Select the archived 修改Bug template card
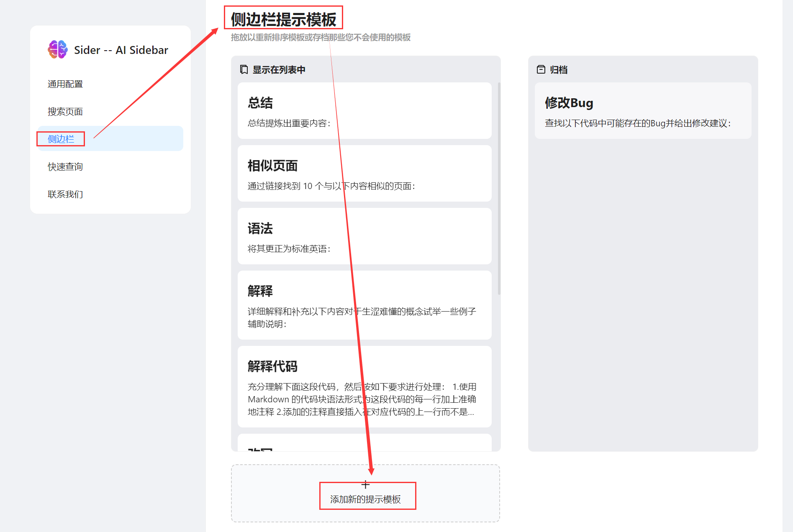The height and width of the screenshot is (532, 793). click(x=643, y=110)
